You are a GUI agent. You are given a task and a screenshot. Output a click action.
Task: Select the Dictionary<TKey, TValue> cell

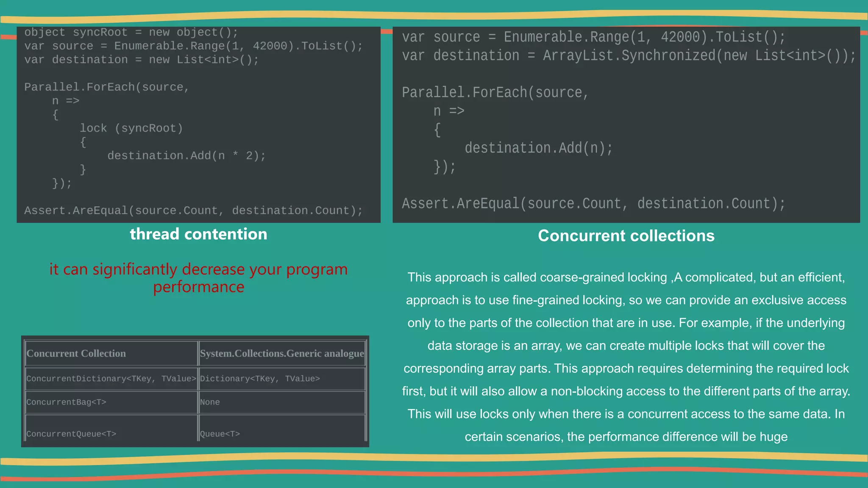click(x=260, y=378)
